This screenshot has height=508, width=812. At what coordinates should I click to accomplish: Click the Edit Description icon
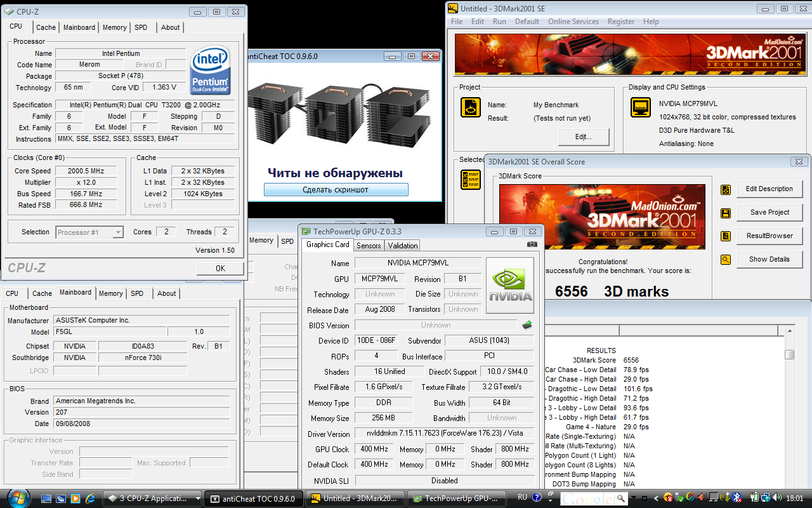coord(726,189)
